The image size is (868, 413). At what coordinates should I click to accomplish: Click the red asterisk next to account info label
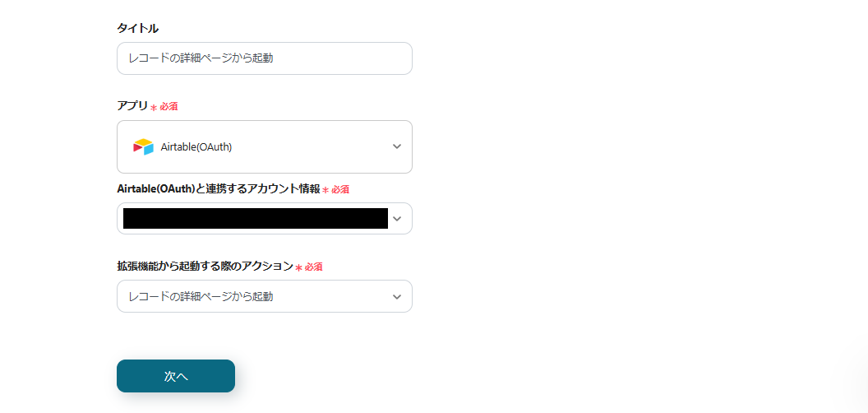[325, 190]
